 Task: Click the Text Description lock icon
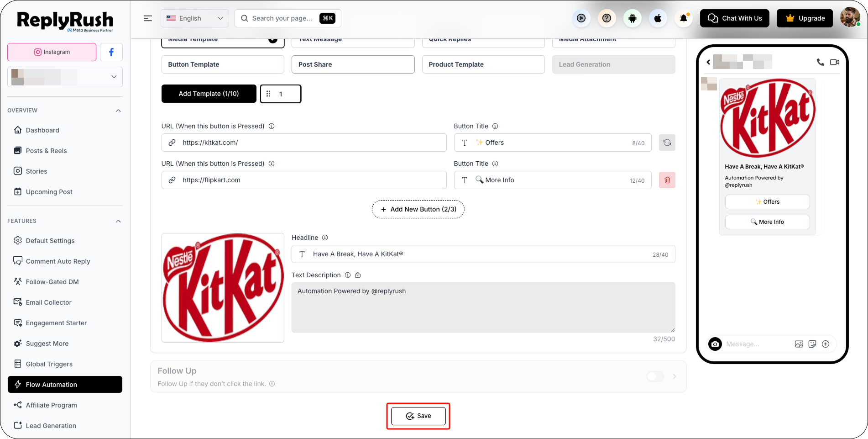tap(358, 275)
